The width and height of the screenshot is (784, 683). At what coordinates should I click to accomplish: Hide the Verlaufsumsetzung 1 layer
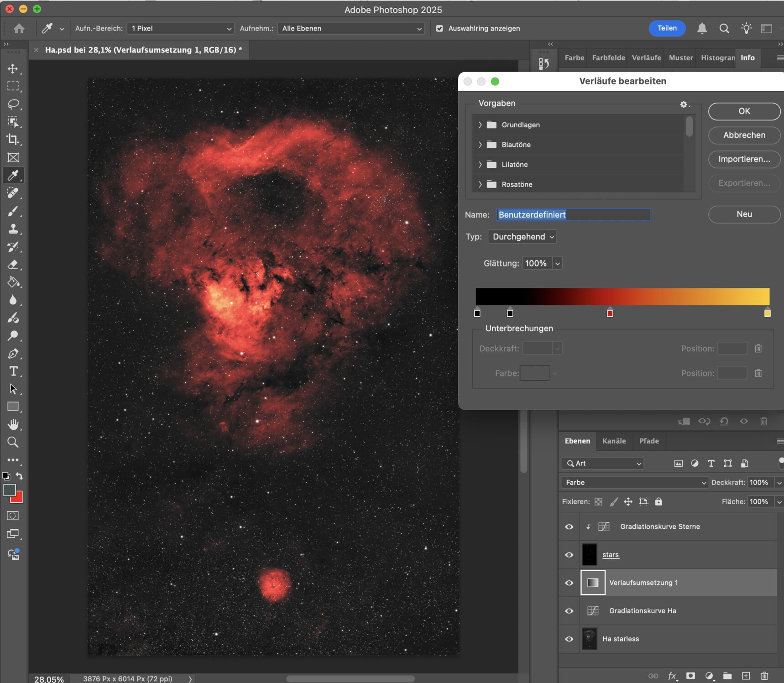(x=569, y=583)
